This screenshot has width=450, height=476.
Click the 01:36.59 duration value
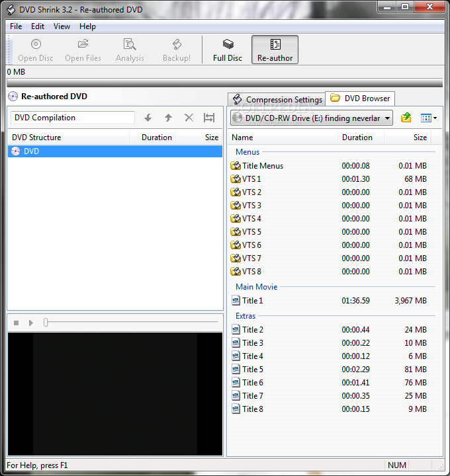pos(355,301)
